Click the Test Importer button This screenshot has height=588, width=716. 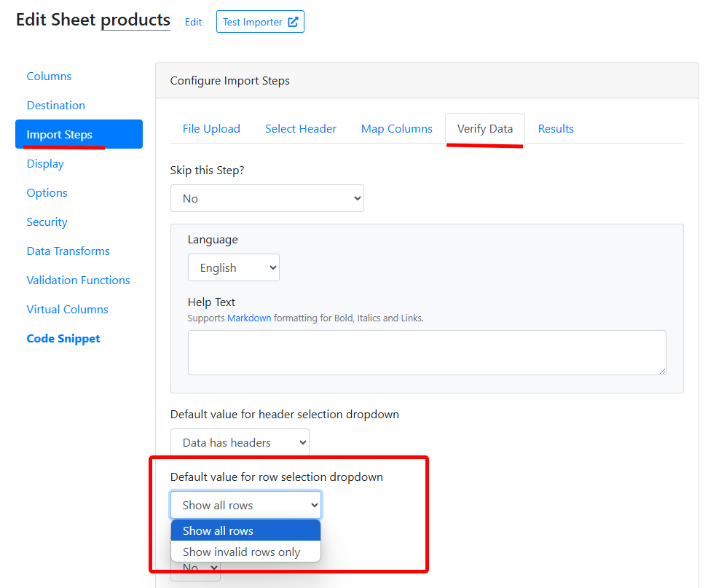coord(260,22)
